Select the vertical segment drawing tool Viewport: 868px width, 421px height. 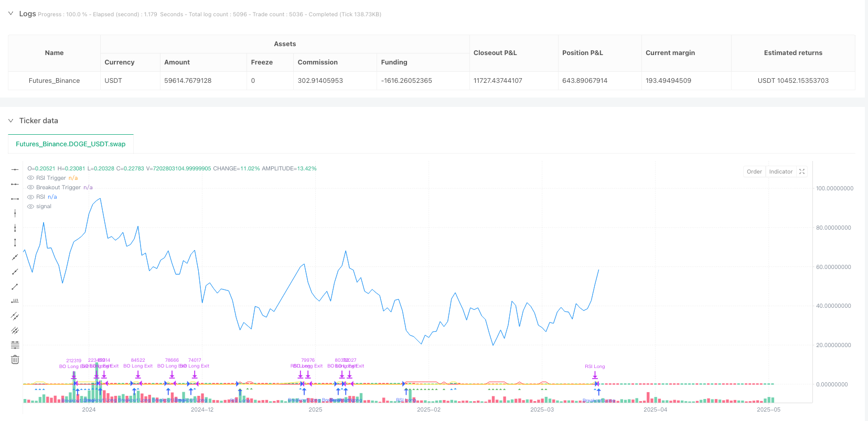pyautogui.click(x=15, y=242)
